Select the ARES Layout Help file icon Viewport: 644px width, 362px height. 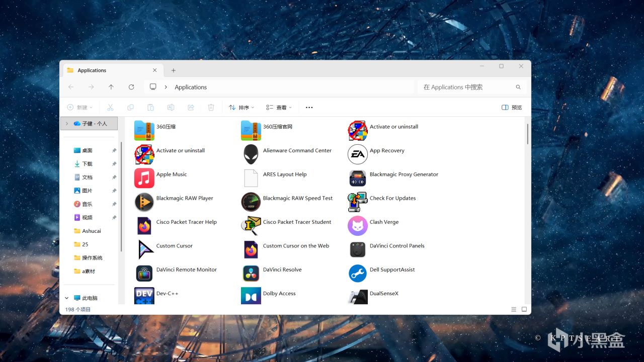[251, 178]
